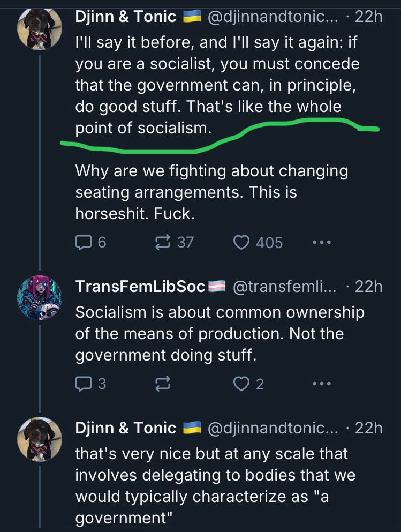Reply to TransFemLibSoc's tweet
The image size is (401, 532).
[x=83, y=384]
